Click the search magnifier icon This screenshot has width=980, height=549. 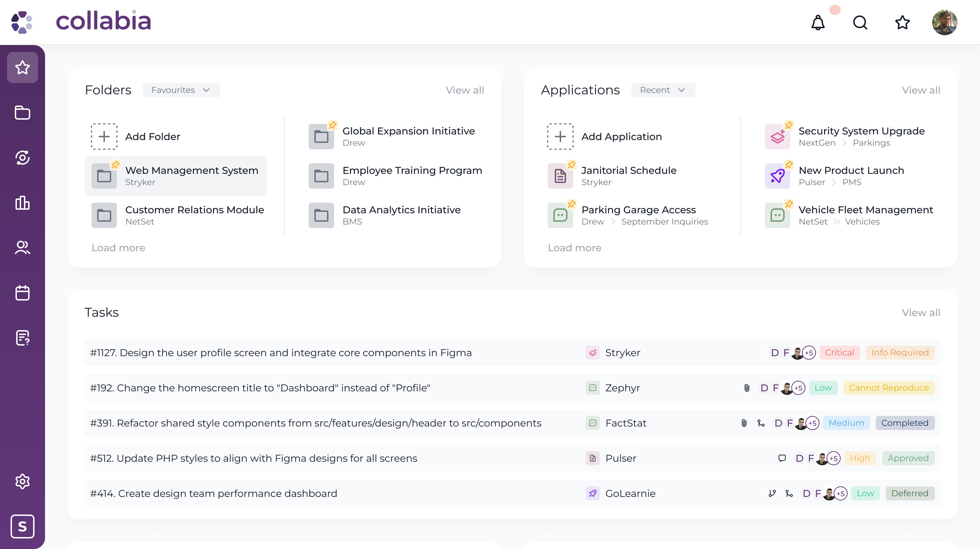[860, 23]
